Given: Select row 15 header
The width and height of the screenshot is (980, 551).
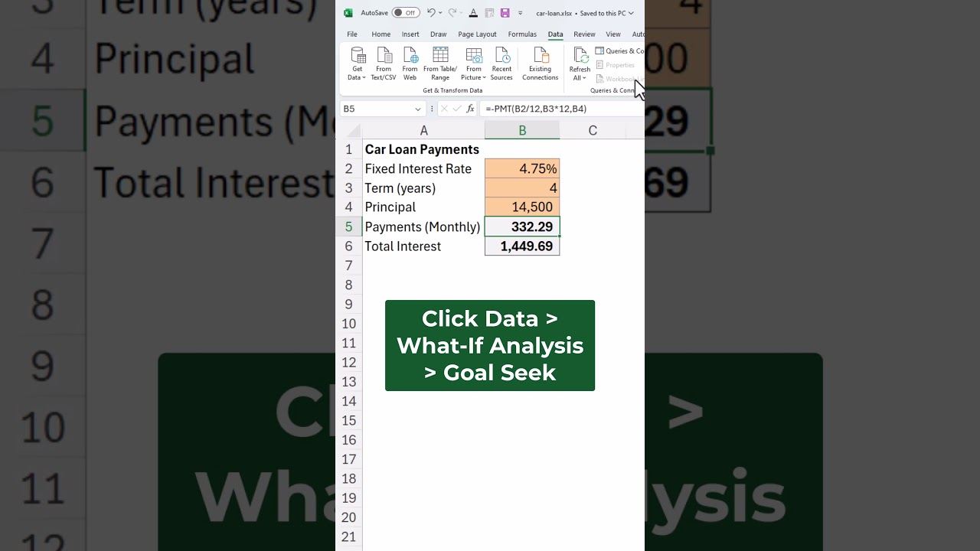Looking at the screenshot, I should tap(349, 420).
